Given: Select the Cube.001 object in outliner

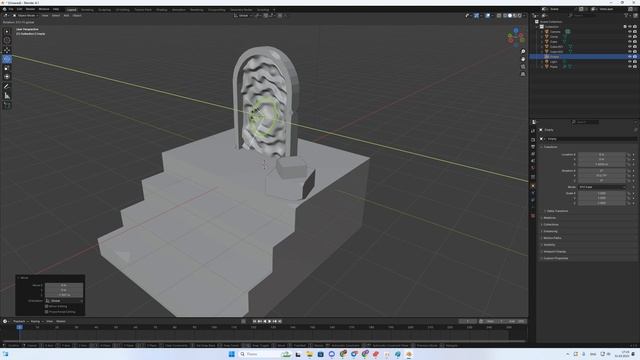Looking at the screenshot, I should 556,47.
